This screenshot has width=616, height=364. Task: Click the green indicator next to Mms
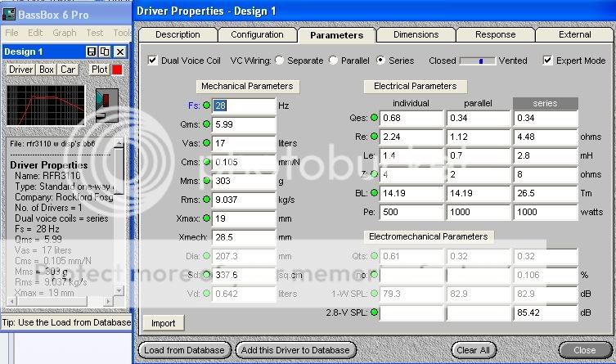tap(206, 181)
